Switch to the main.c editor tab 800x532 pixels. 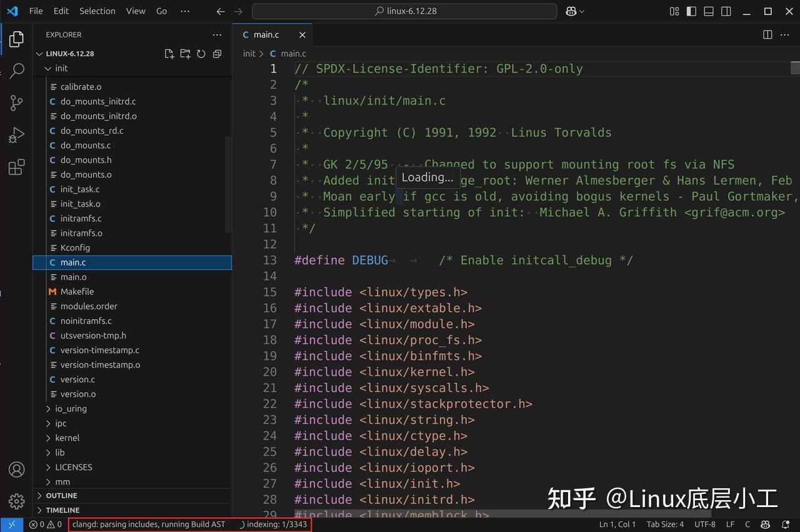tap(266, 34)
